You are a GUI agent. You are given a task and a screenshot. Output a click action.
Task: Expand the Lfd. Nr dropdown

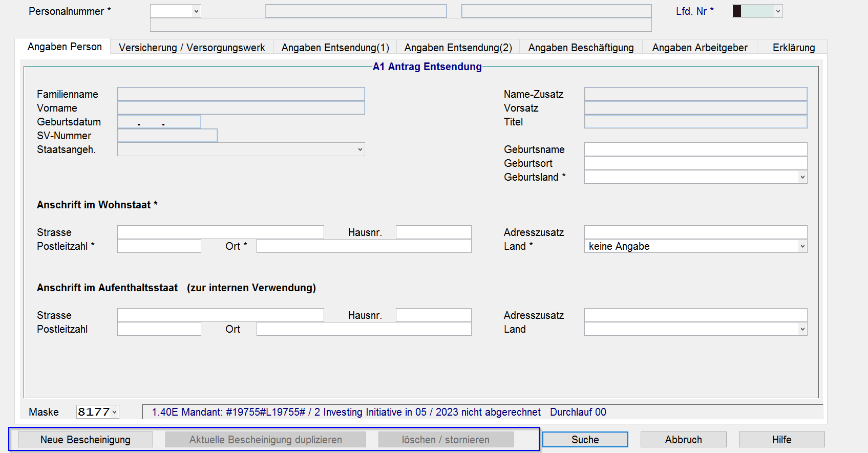click(777, 11)
